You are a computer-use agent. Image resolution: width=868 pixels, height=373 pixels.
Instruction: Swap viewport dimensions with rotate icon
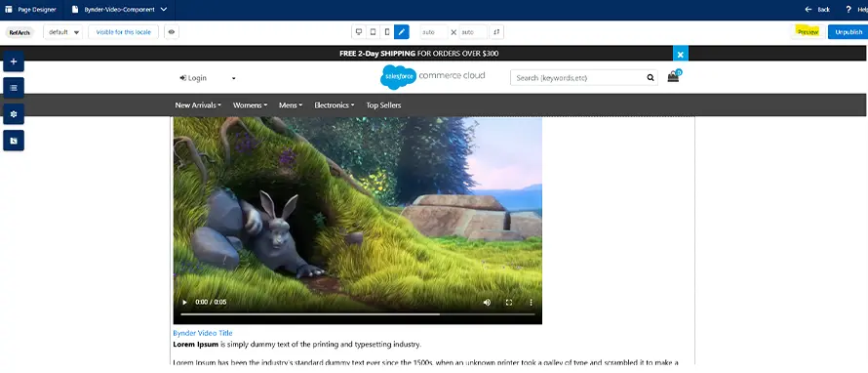[496, 32]
